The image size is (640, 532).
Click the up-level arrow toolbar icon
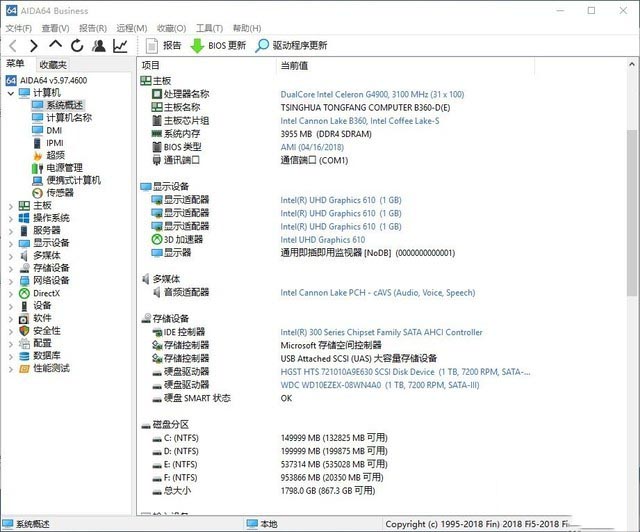pyautogui.click(x=56, y=44)
